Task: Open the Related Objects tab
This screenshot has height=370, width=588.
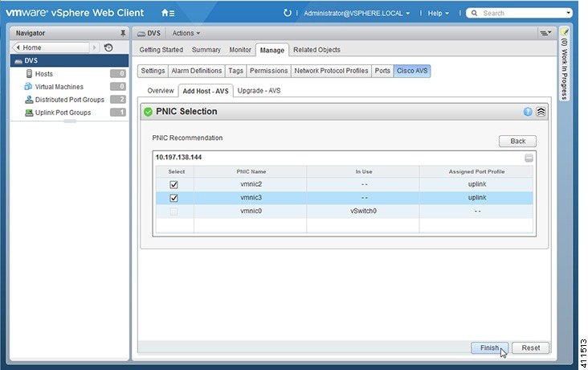Action: (x=316, y=50)
